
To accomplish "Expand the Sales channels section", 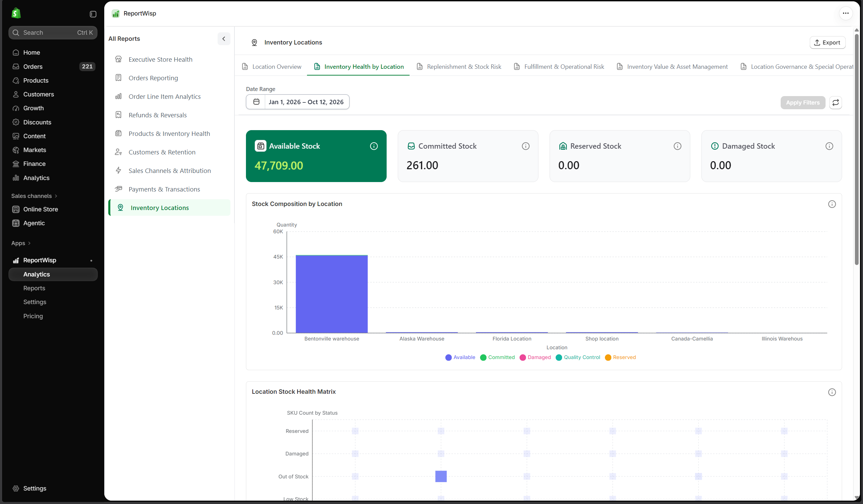I will [x=34, y=196].
